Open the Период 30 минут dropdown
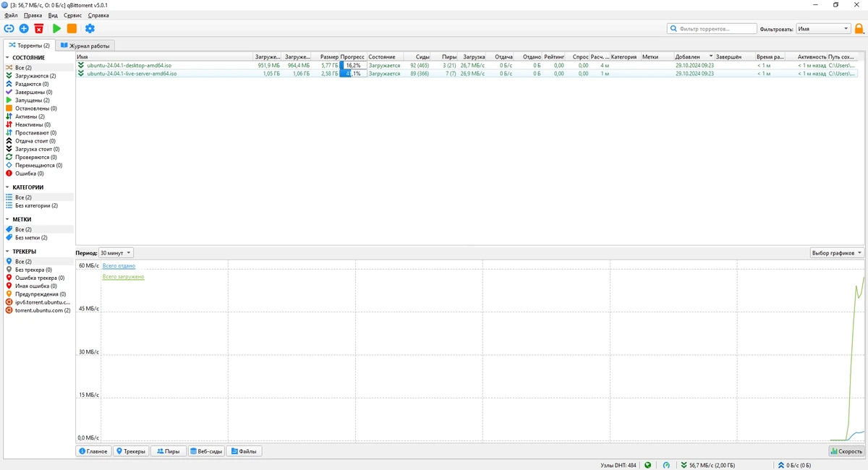The width and height of the screenshot is (868, 470). pos(116,253)
